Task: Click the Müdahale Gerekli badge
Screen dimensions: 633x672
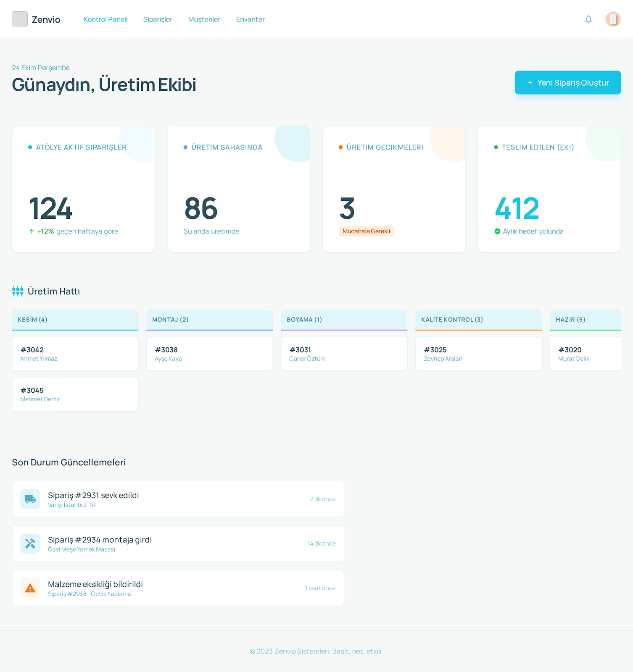Action: click(x=366, y=231)
